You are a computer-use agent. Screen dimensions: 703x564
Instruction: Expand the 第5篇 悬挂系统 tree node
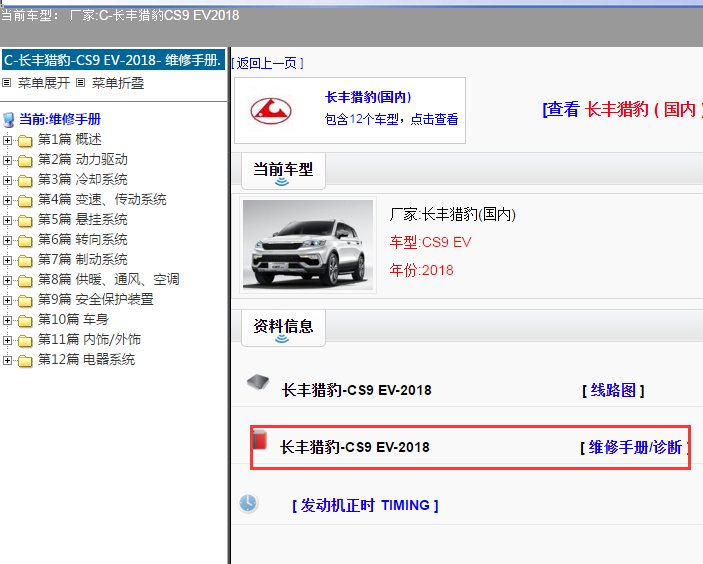7,220
